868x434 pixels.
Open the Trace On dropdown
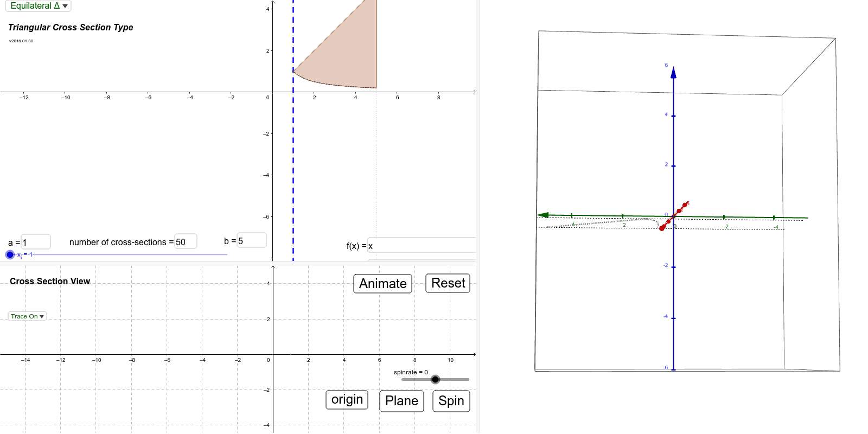(x=27, y=316)
